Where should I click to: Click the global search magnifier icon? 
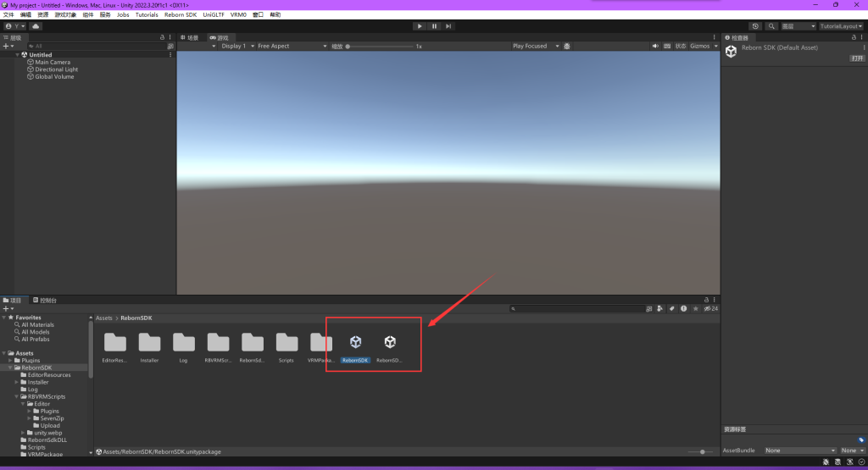pos(771,26)
